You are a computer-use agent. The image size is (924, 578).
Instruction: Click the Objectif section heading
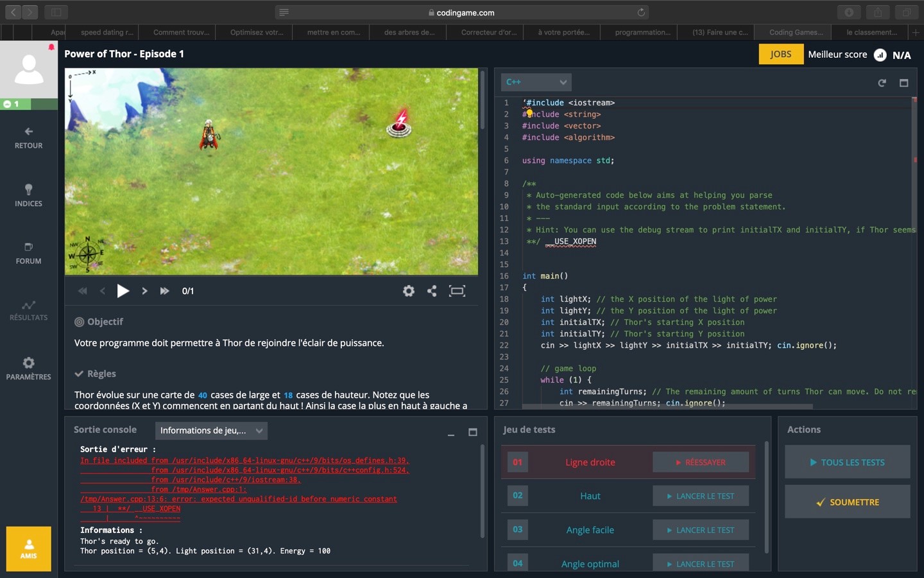99,322
